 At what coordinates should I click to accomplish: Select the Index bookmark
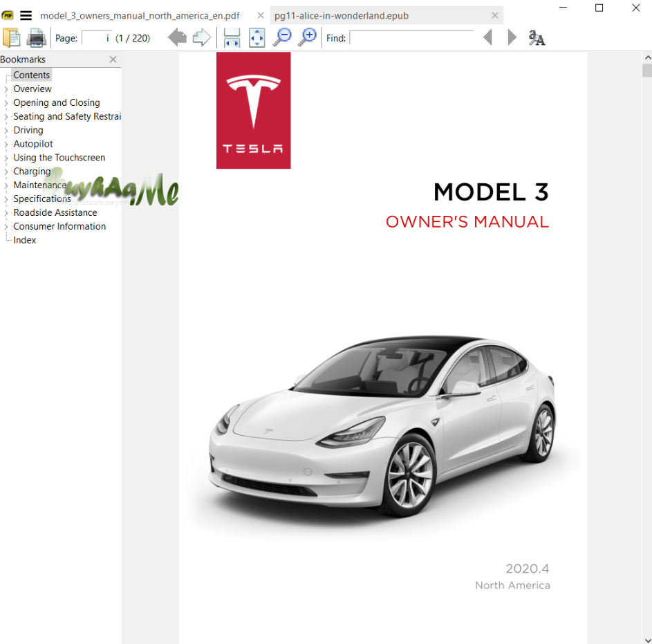[x=24, y=239]
